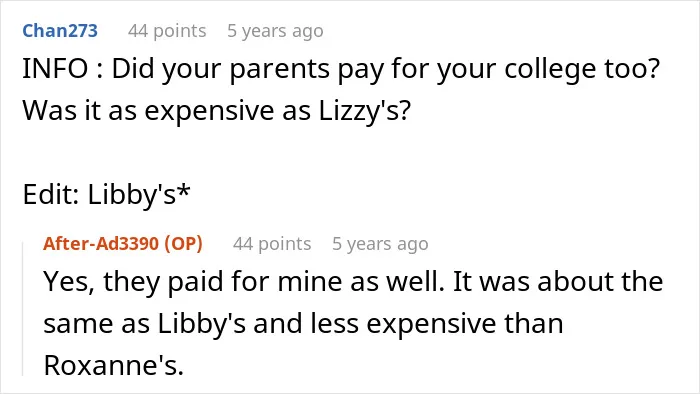The image size is (700, 394).
Task: Click the (OP) tag beside After-Ad3390
Action: tap(183, 244)
